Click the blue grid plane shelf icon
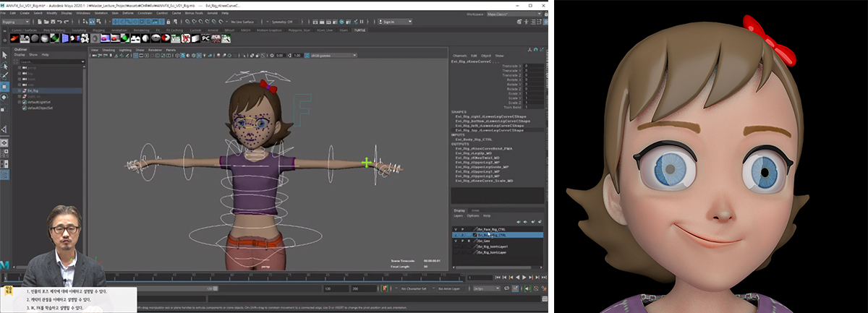 pos(65,38)
